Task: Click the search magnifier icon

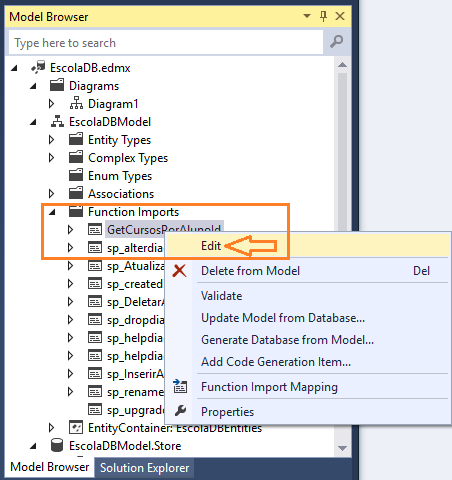Action: tap(337, 42)
